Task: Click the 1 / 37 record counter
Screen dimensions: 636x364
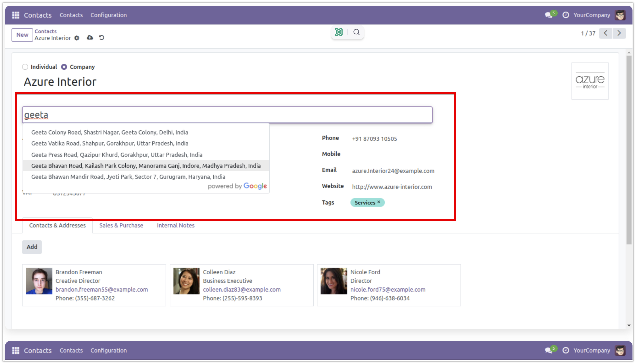Action: (x=588, y=33)
